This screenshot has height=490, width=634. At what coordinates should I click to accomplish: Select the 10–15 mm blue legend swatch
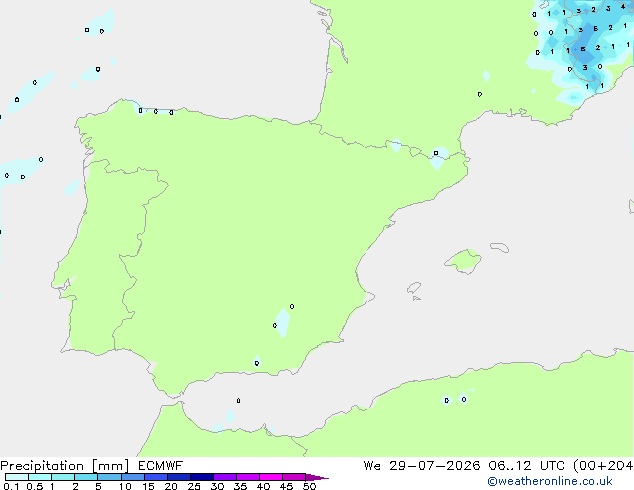(x=132, y=477)
